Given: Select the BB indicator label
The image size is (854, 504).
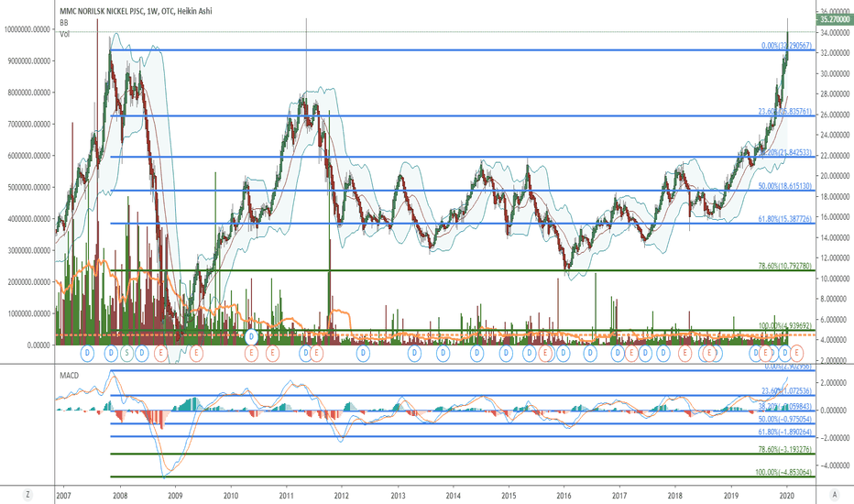Looking at the screenshot, I should 64,23.
